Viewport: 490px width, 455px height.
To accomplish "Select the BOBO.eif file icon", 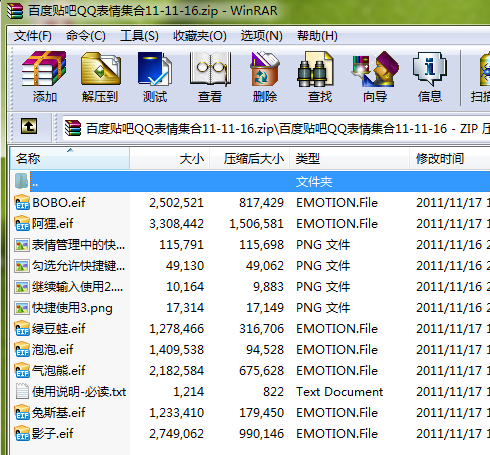I will pyautogui.click(x=22, y=203).
